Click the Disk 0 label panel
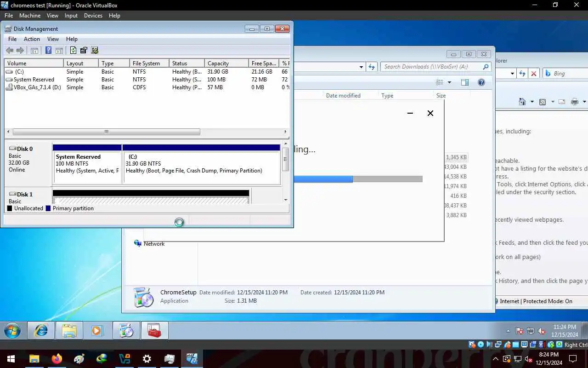 coord(28,163)
